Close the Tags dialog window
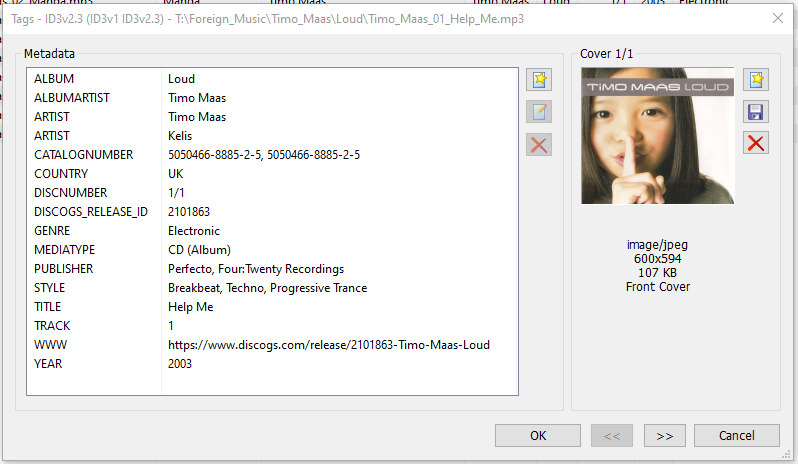Screen dimensions: 798x464 pyautogui.click(x=778, y=18)
